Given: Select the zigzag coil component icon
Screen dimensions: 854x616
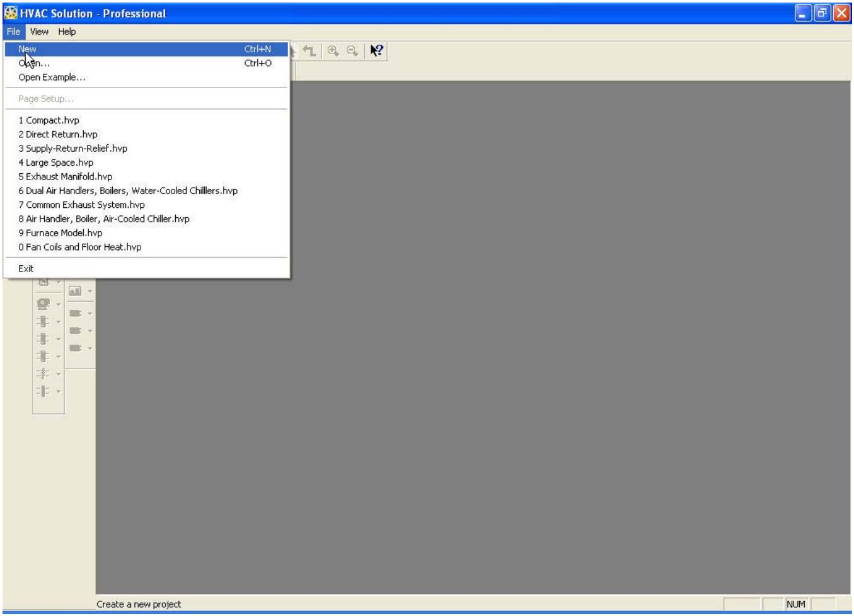Looking at the screenshot, I should click(x=43, y=374).
